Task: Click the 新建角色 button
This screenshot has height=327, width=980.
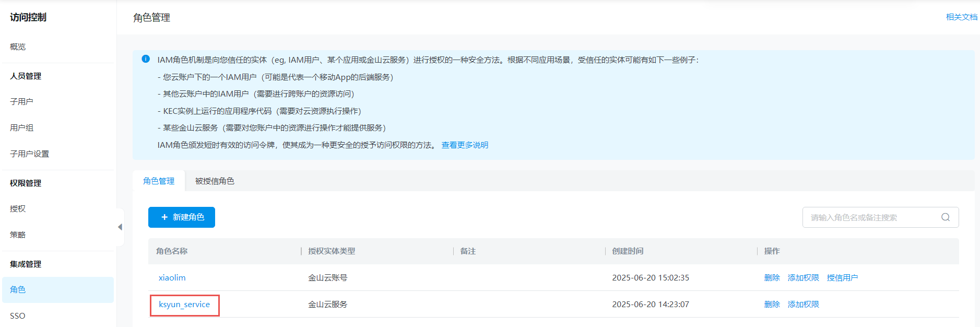Action: coord(182,217)
